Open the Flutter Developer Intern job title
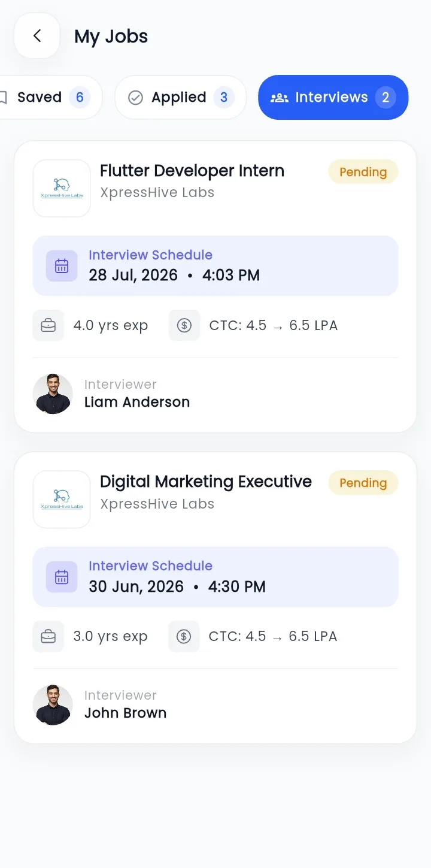Viewport: 431px width, 868px height. (192, 171)
